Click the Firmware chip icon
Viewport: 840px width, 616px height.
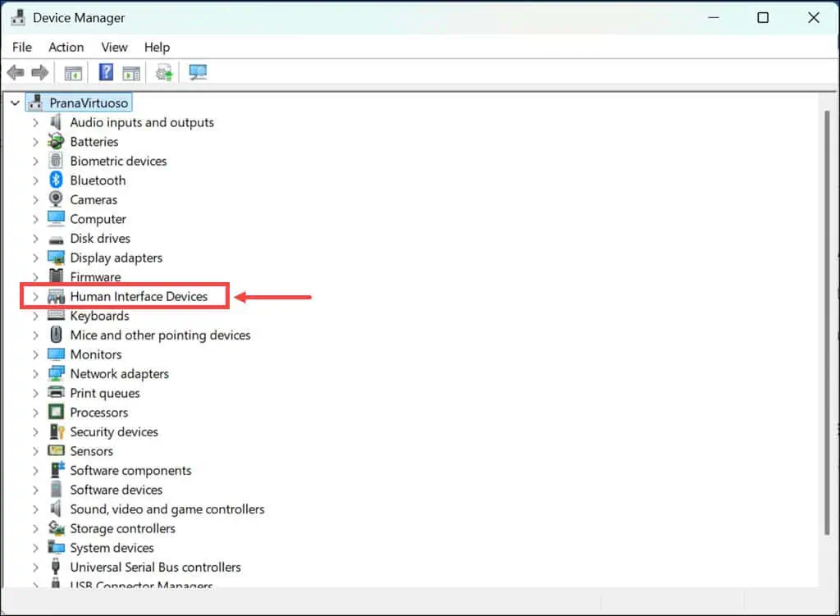56,276
